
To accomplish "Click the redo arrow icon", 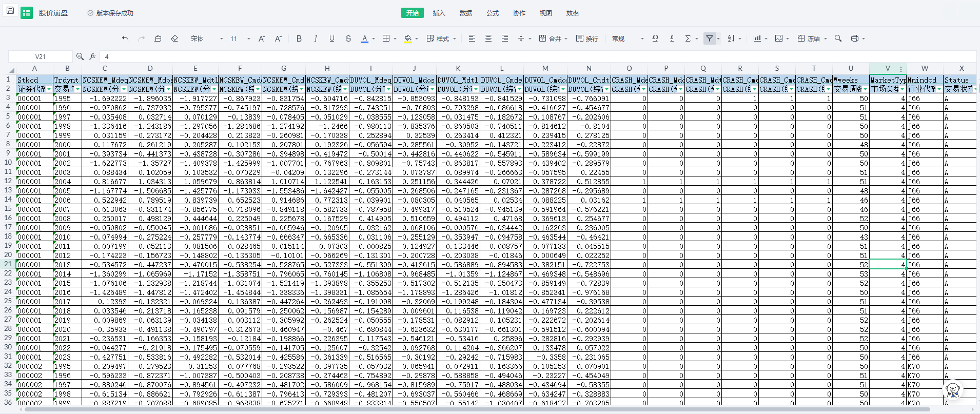I will tap(142, 38).
